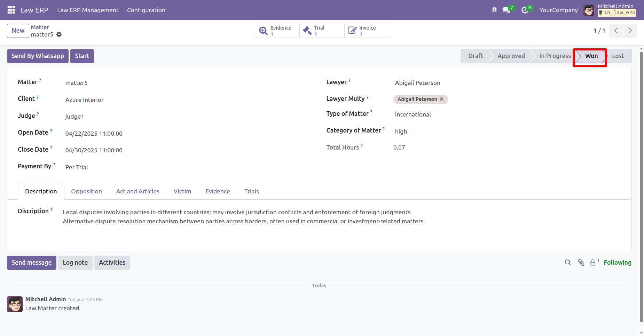Viewport: 644px width, 336px height.
Task: Remove Abigail Peterson tag from Lawyer Multy
Action: tap(441, 99)
